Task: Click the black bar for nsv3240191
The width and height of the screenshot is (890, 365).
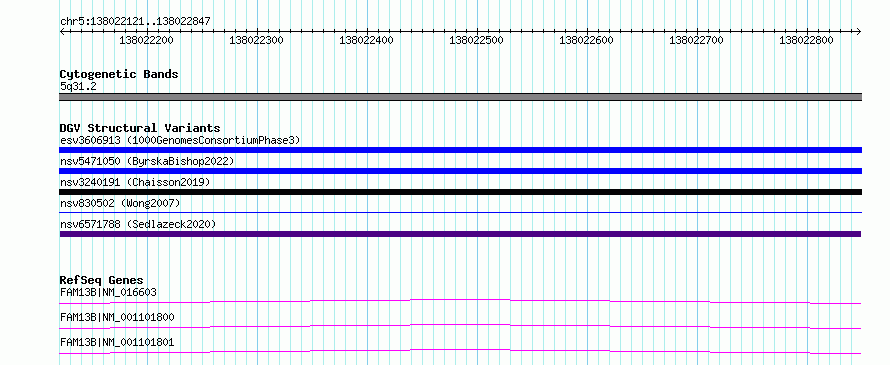Action: [460, 192]
